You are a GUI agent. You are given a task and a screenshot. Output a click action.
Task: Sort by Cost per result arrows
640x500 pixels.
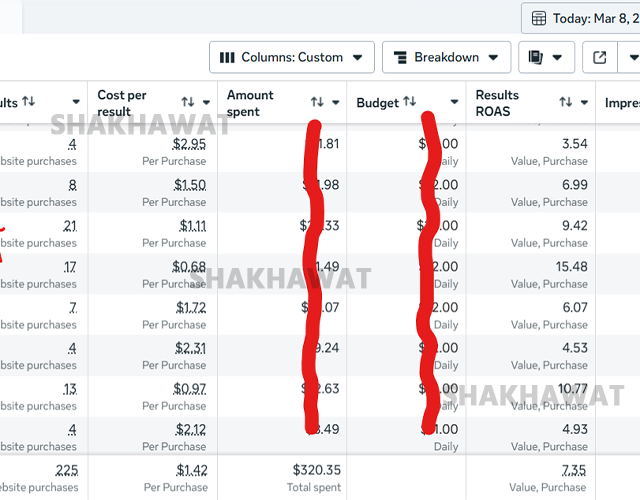click(x=188, y=102)
